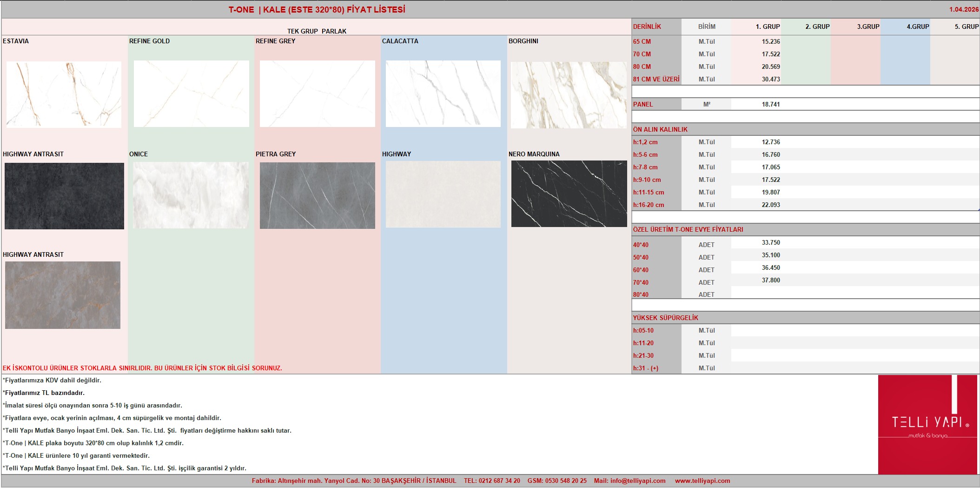Viewport: 980px width, 488px height.
Task: Select the Estavia marble sample image
Action: pyautogui.click(x=64, y=94)
